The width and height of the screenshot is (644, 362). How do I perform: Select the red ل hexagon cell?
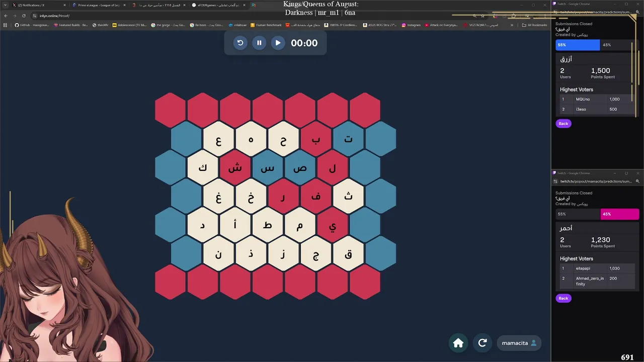(332, 167)
